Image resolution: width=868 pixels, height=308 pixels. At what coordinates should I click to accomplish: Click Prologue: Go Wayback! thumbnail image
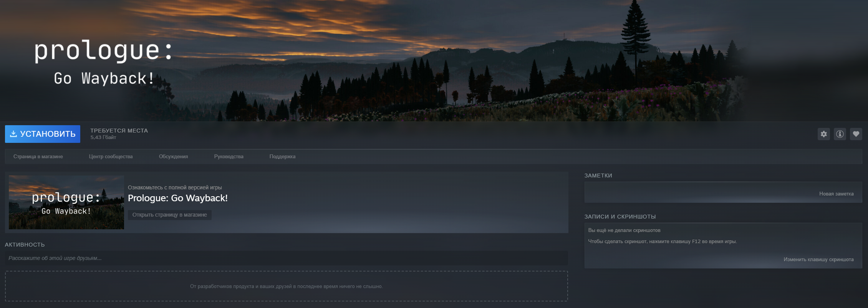(x=66, y=202)
